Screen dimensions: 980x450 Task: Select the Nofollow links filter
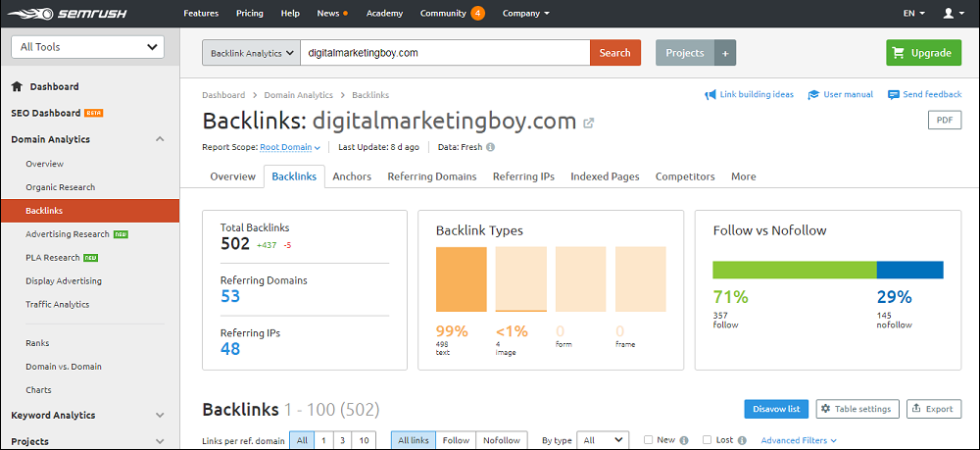click(501, 440)
